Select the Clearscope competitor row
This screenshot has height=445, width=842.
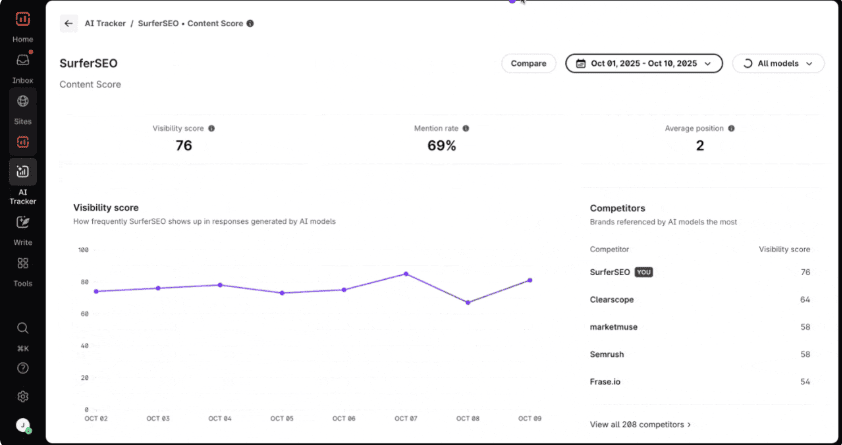[700, 300]
